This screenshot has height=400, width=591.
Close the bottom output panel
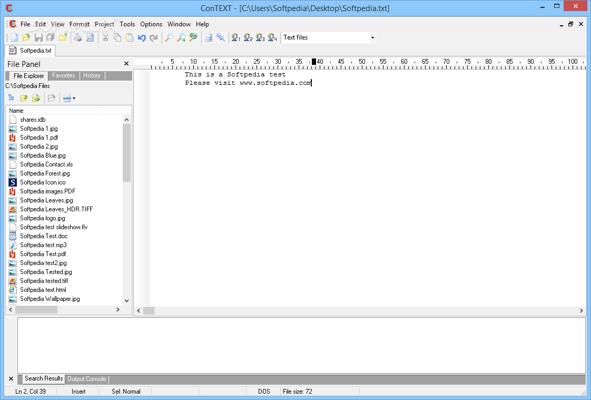11,379
